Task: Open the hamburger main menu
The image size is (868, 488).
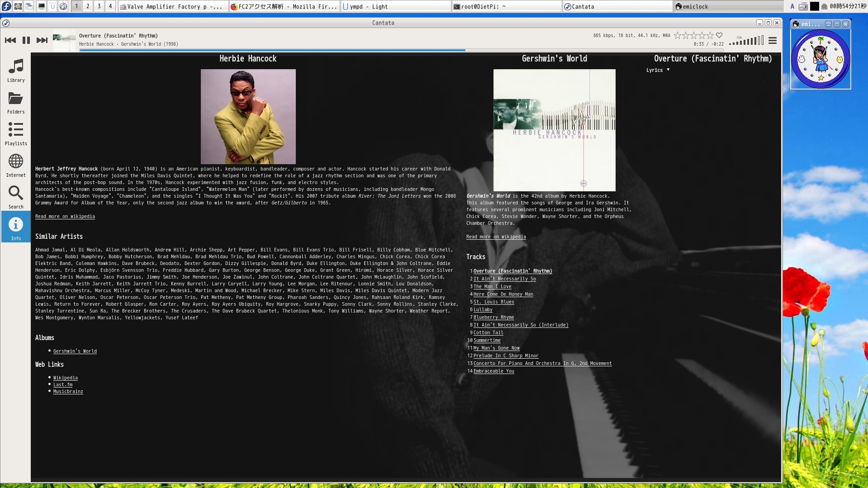Action: click(773, 41)
